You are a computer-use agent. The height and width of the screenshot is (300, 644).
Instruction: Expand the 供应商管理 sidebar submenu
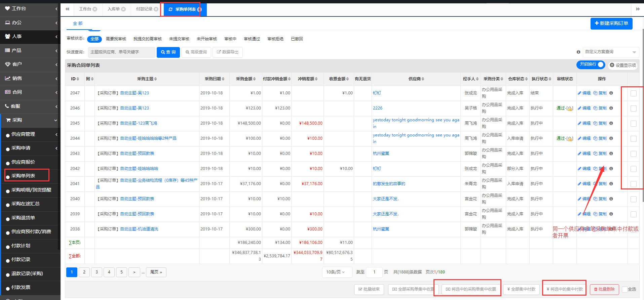tap(30, 134)
